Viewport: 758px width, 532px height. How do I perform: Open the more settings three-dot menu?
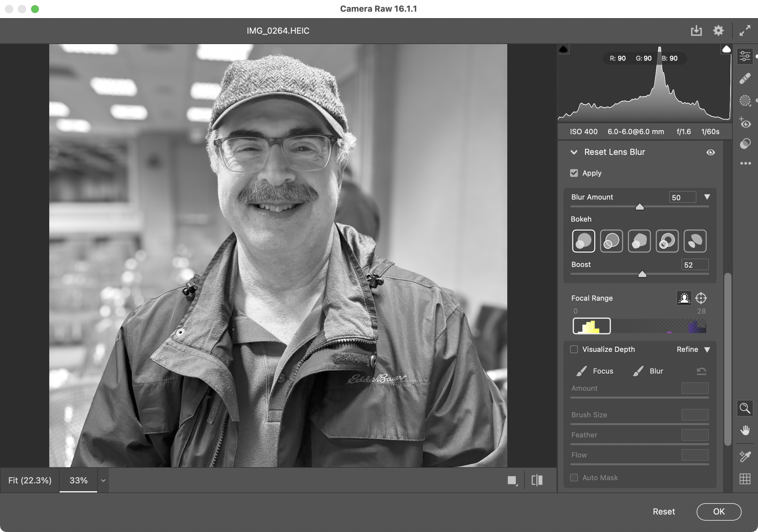(x=745, y=163)
